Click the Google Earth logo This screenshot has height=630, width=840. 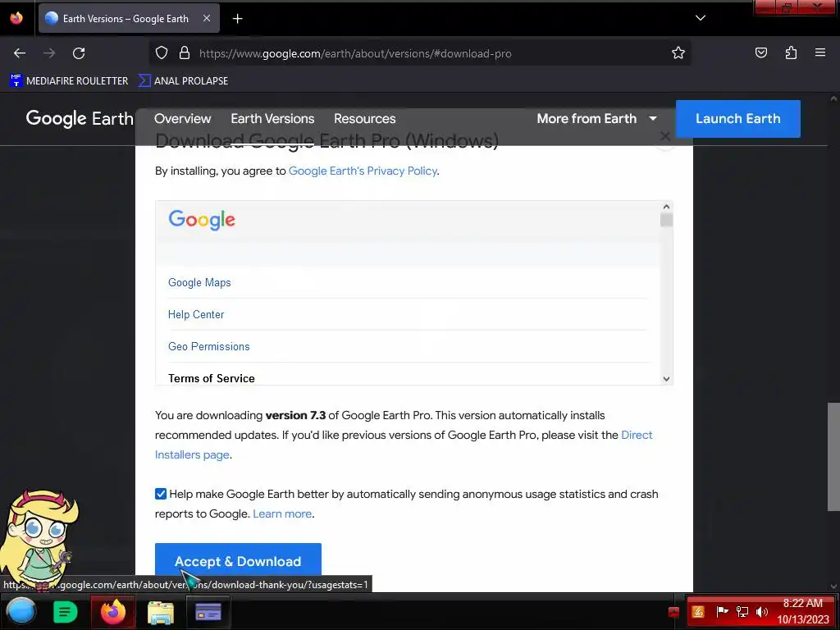coord(80,118)
